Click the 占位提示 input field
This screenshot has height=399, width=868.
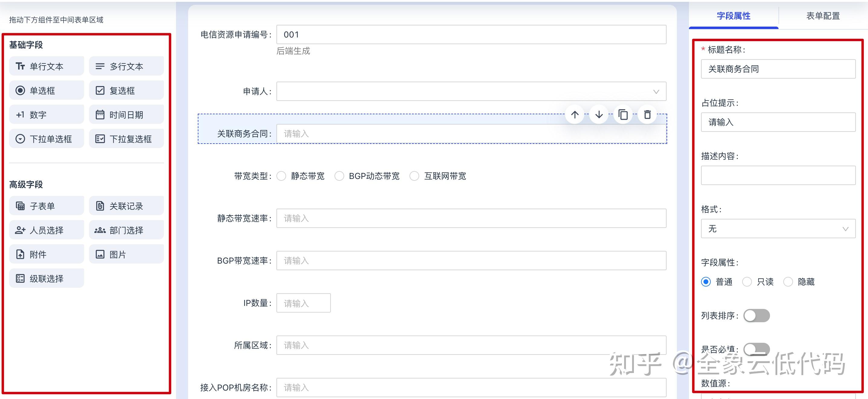[x=778, y=122]
